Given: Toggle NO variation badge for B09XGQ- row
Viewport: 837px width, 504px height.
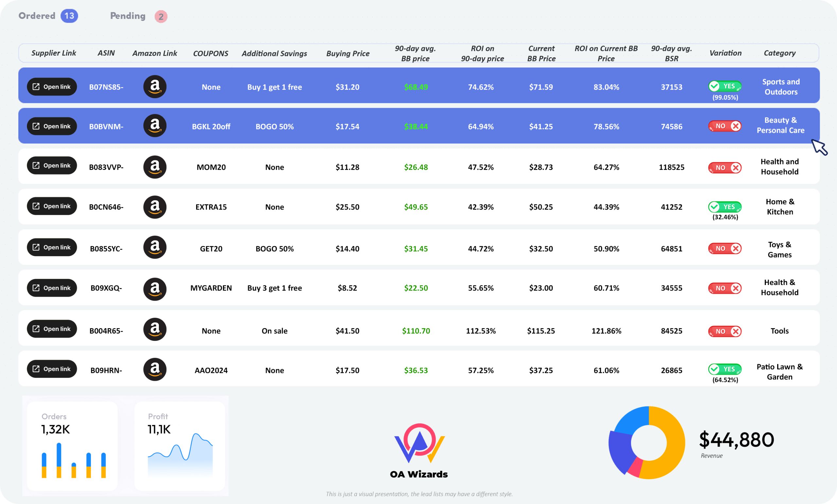Looking at the screenshot, I should (725, 288).
